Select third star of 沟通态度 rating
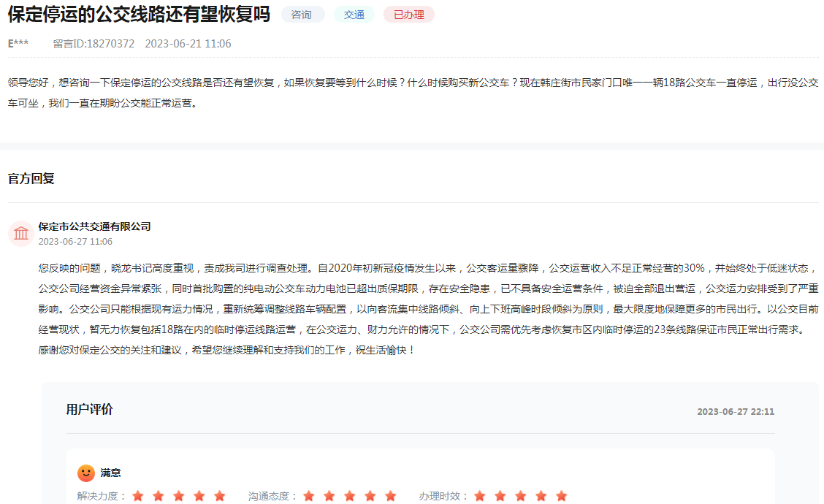The height and width of the screenshot is (504, 824). [x=350, y=496]
